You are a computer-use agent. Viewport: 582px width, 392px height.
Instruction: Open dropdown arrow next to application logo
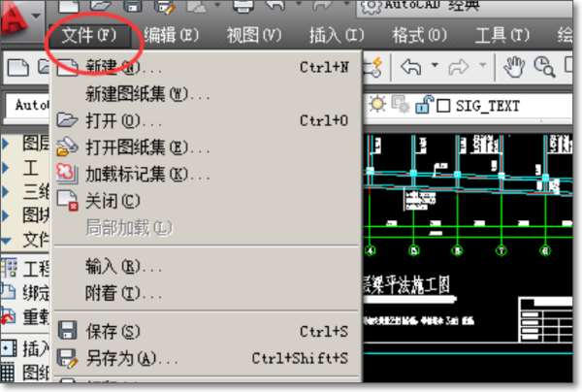pyautogui.click(x=36, y=16)
